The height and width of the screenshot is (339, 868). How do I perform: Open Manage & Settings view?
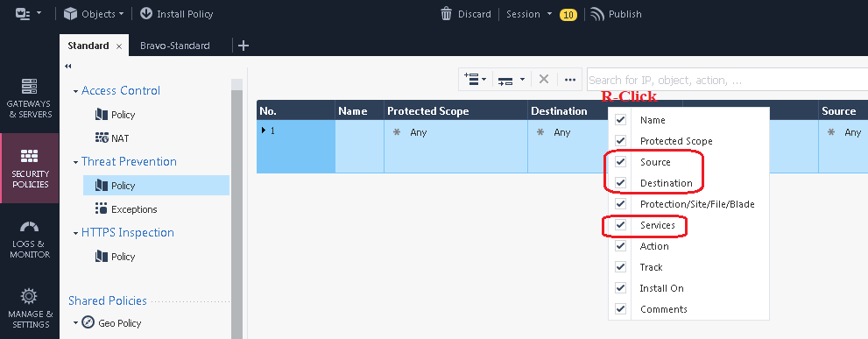coord(29,308)
